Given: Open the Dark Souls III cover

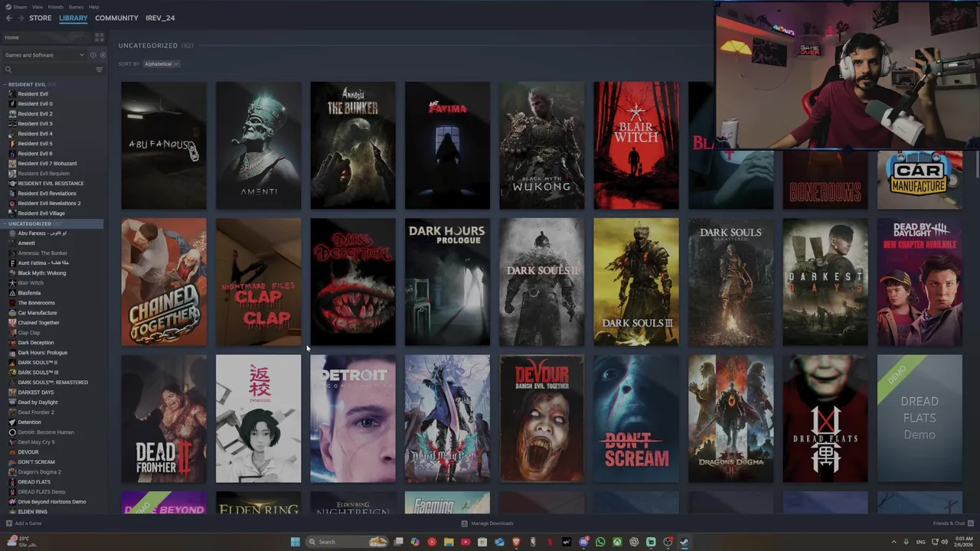Looking at the screenshot, I should pos(636,282).
